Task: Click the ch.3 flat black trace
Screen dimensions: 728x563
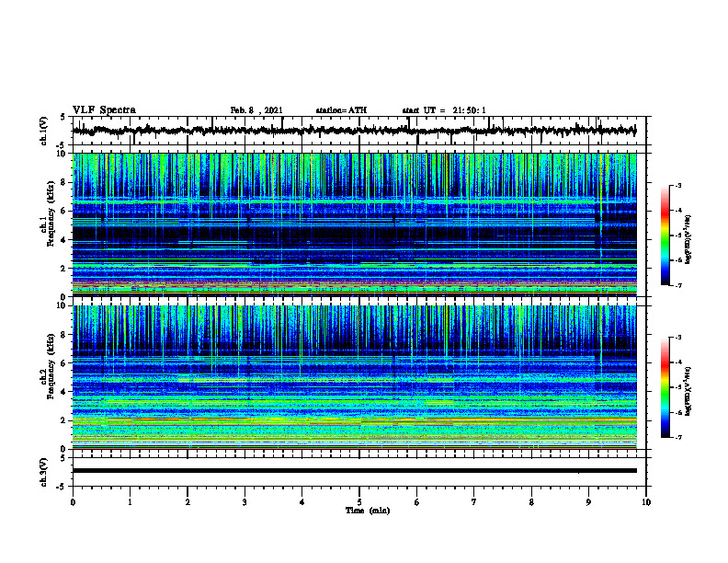Action: tap(355, 471)
